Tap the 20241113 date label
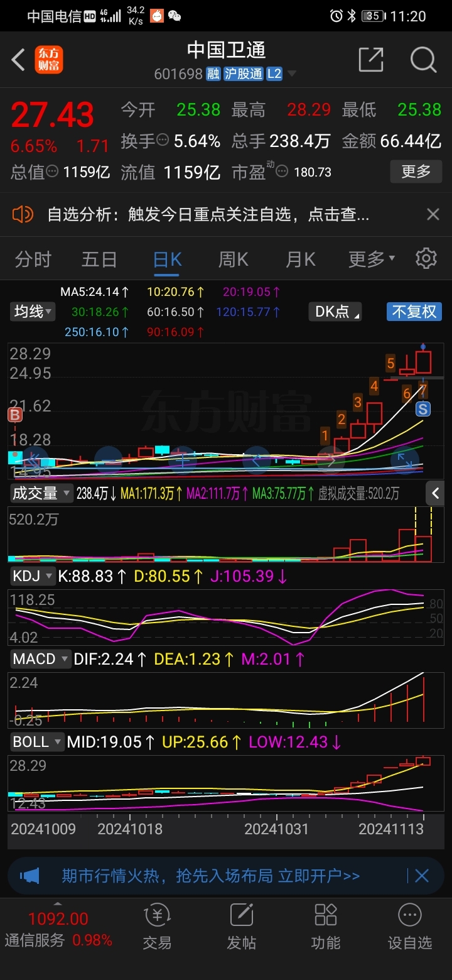The height and width of the screenshot is (980, 452). 392,829
